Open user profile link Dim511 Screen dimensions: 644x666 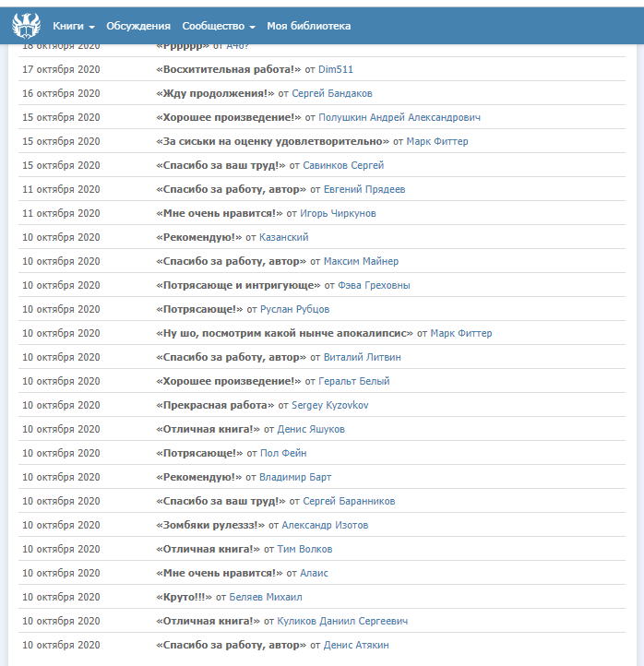point(336,69)
